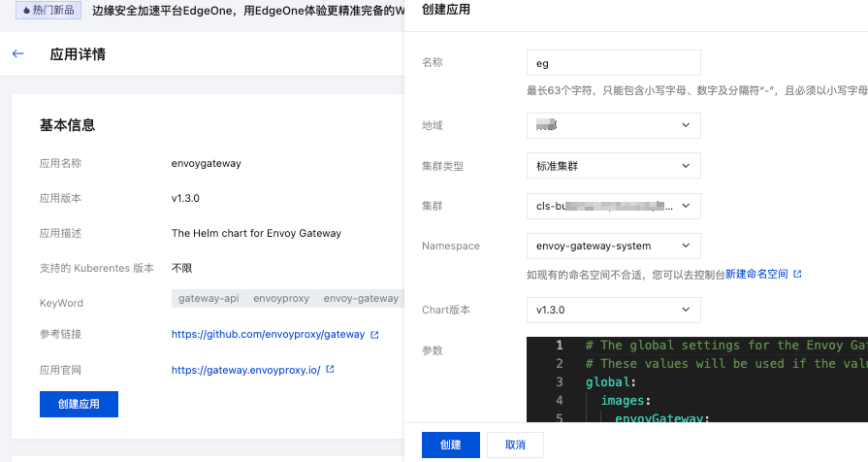Open the https://gateway.envoyproxy.io/ link
This screenshot has width=868, height=462.
[x=245, y=370]
